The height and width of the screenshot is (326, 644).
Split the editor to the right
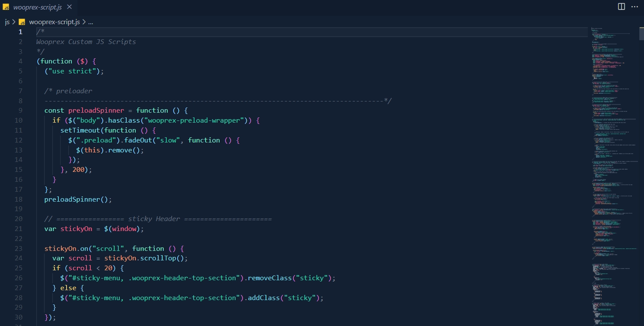tap(621, 6)
